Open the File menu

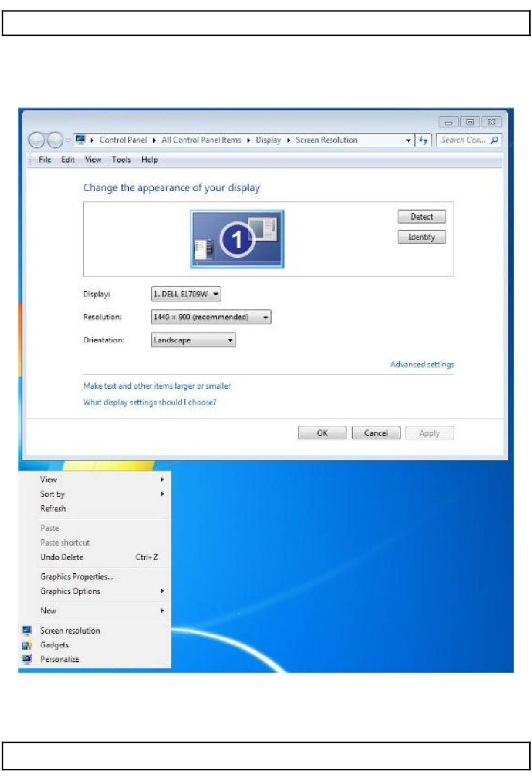45,160
